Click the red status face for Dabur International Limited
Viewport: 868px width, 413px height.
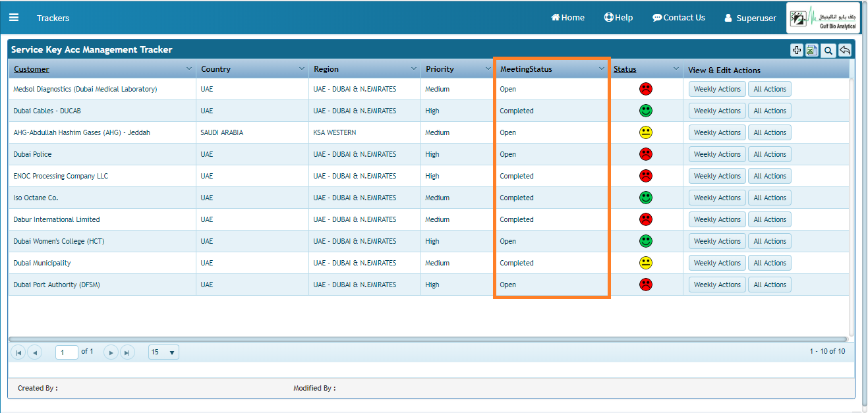pyautogui.click(x=646, y=219)
